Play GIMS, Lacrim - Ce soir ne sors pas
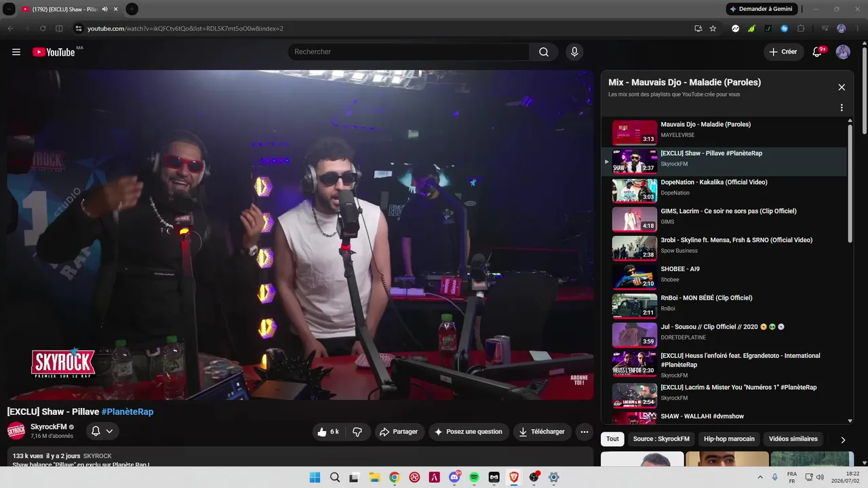 click(x=724, y=219)
